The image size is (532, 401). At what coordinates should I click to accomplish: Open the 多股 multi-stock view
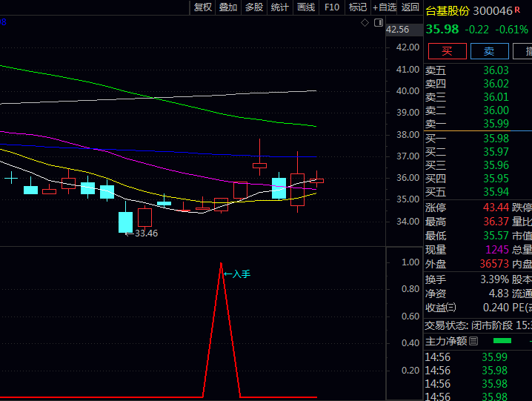pos(254,7)
